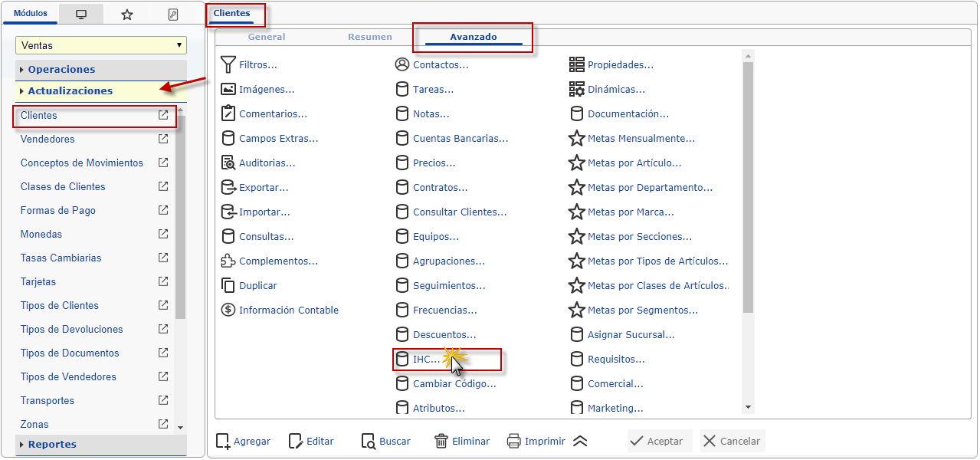This screenshot has height=460, width=980.
Task: Open Tasas Cambiarias in sidebar
Action: 61,258
